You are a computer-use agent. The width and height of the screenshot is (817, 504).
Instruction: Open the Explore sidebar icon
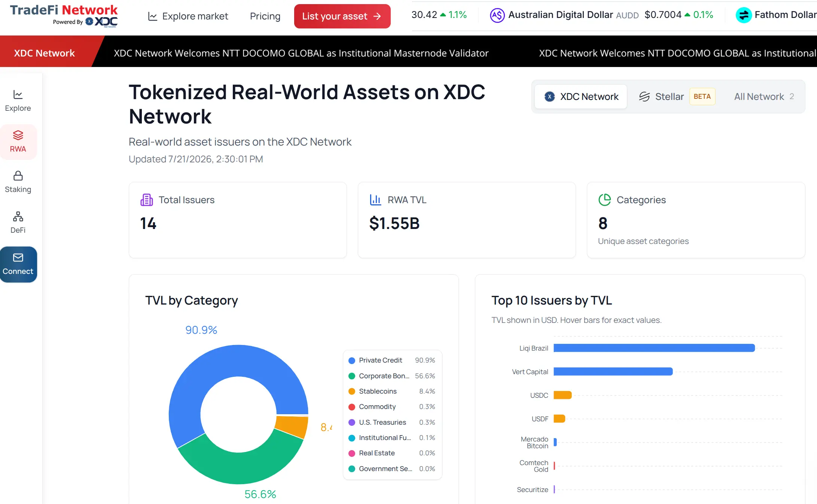pyautogui.click(x=18, y=94)
